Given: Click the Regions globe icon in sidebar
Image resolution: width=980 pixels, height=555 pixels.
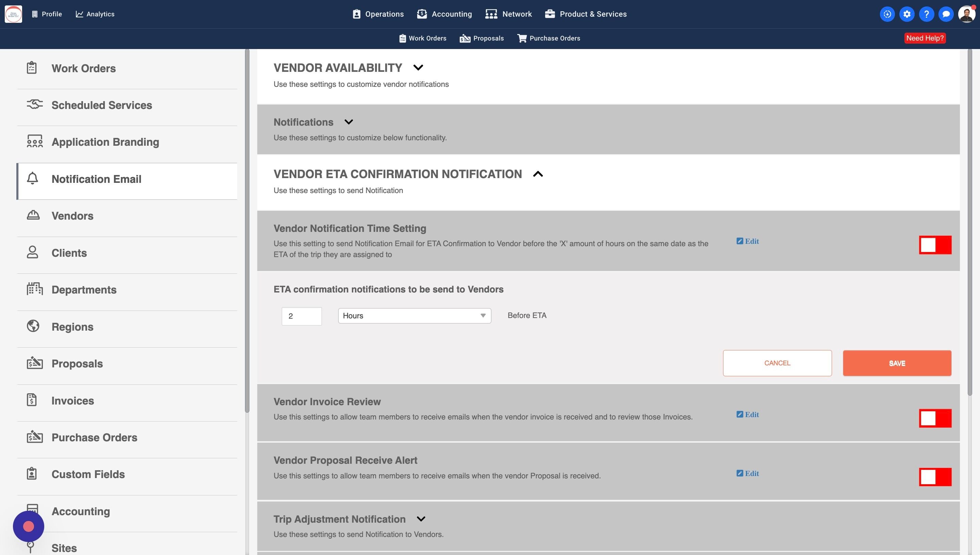Looking at the screenshot, I should coord(33,326).
